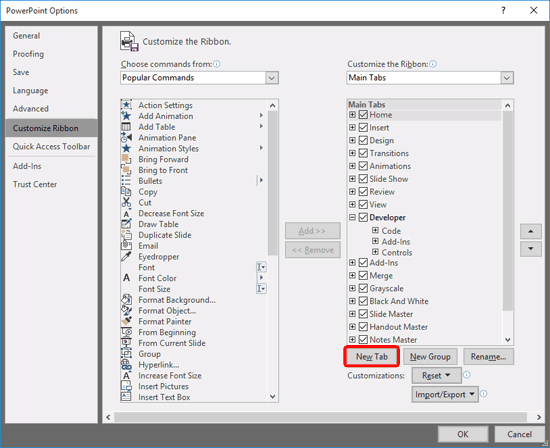Open the Customize the Ribbon dropdown
The width and height of the screenshot is (550, 448).
point(507,78)
